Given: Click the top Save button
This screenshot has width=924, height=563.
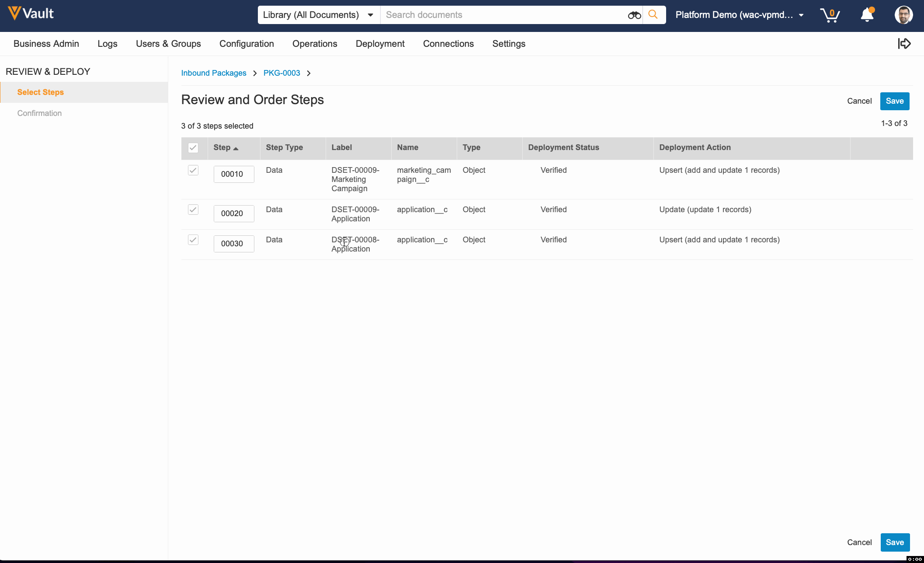Looking at the screenshot, I should click(x=894, y=101).
